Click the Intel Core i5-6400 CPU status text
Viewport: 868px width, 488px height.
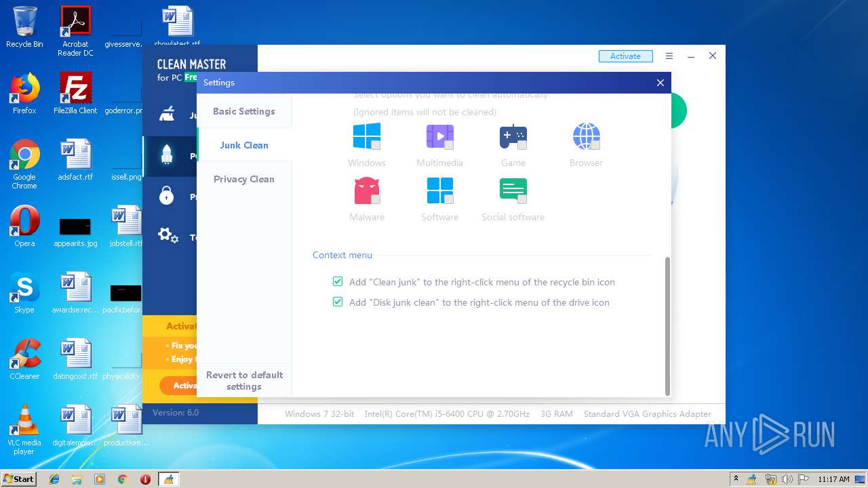coord(447,413)
